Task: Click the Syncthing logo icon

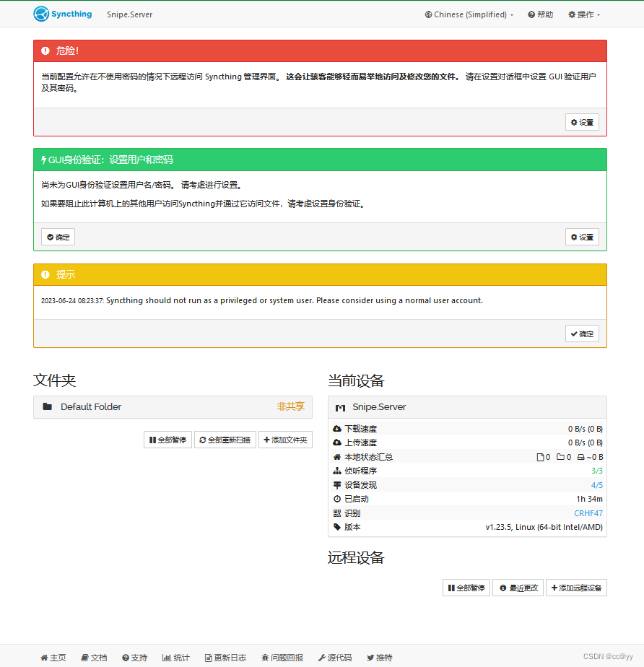Action: pyautogui.click(x=41, y=14)
